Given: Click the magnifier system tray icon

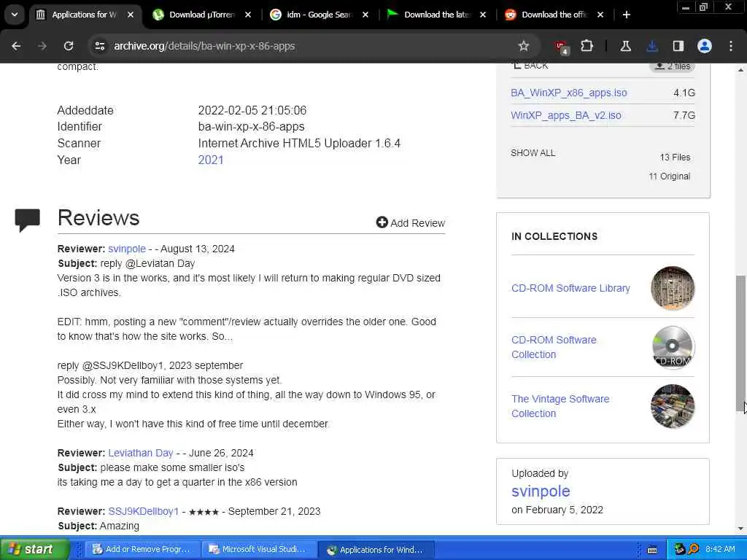Looking at the screenshot, I should pos(693,549).
